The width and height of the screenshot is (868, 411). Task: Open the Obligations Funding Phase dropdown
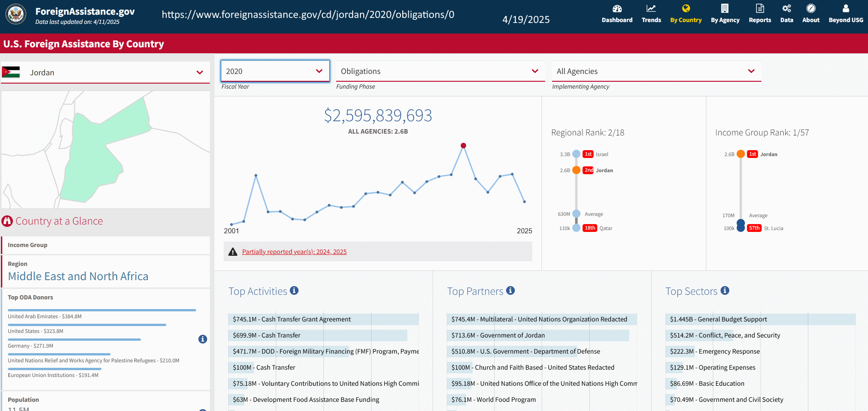440,71
